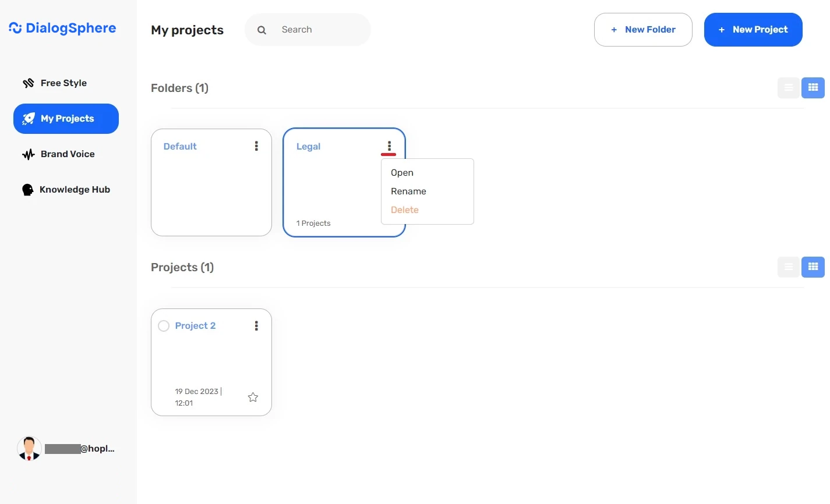The width and height of the screenshot is (830, 504).
Task: Close the Legal folder three-dot menu
Action: coord(389,146)
